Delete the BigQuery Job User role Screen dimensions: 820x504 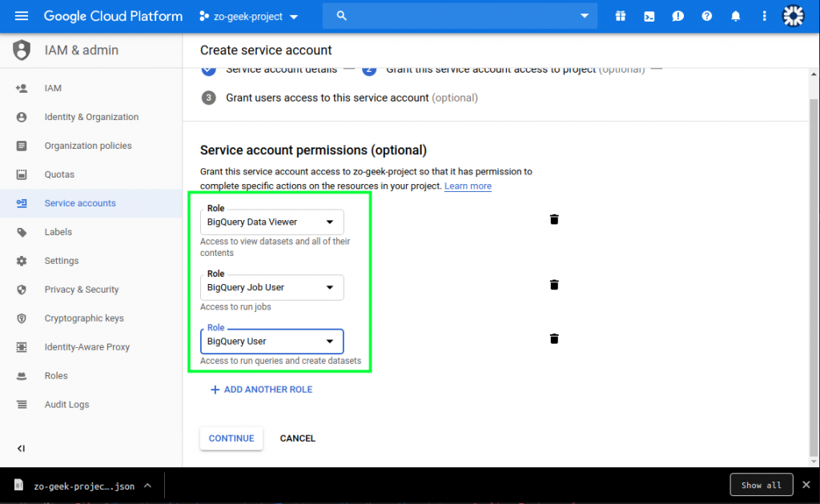point(554,285)
